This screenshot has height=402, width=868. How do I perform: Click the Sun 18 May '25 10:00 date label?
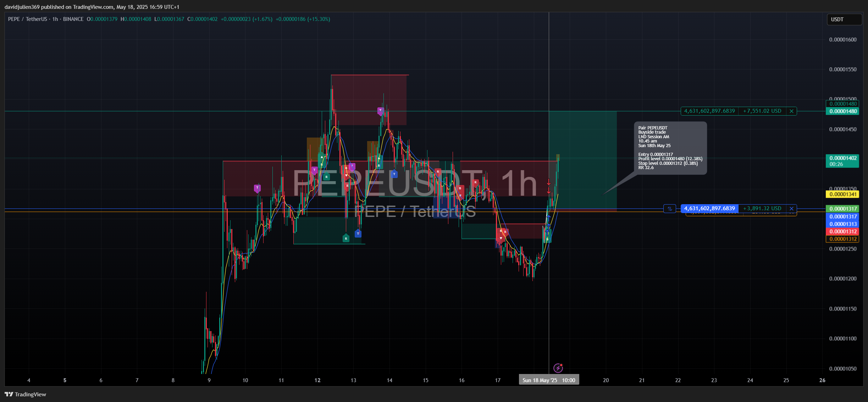549,380
